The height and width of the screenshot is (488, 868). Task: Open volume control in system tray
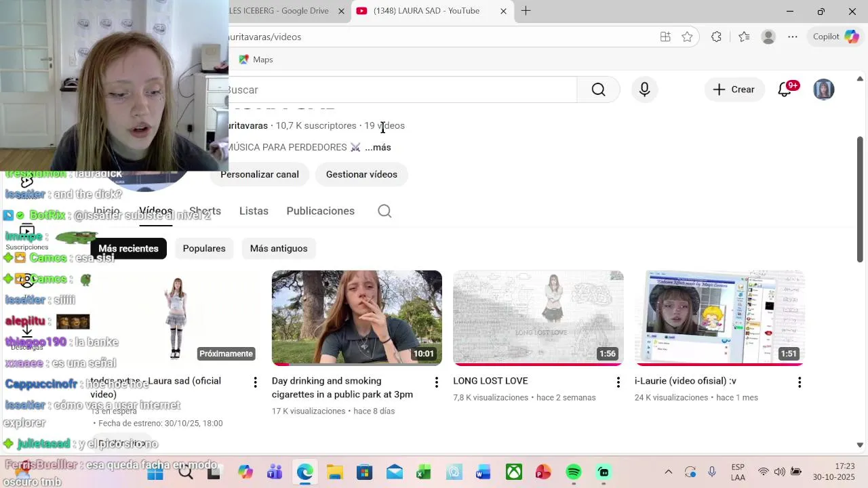point(780,472)
